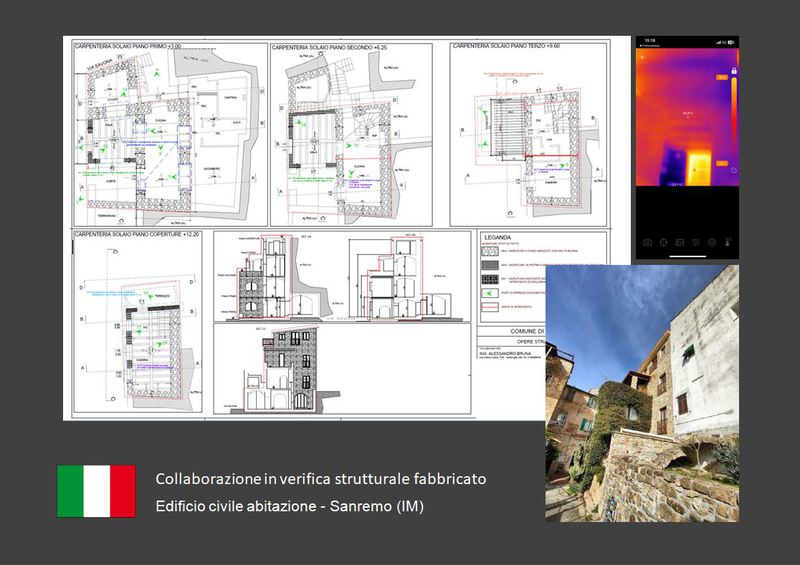The width and height of the screenshot is (800, 565).
Task: Tap the crosshair measurement icon in thermal app
Action: click(663, 242)
